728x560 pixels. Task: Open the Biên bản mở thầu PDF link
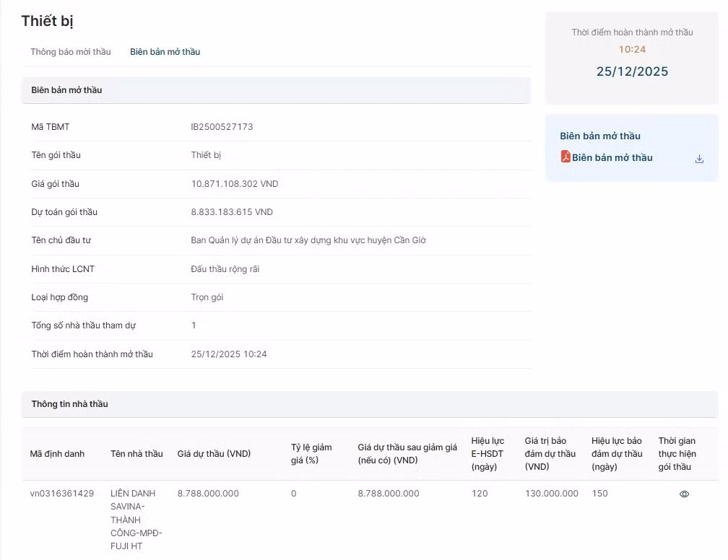pyautogui.click(x=612, y=157)
